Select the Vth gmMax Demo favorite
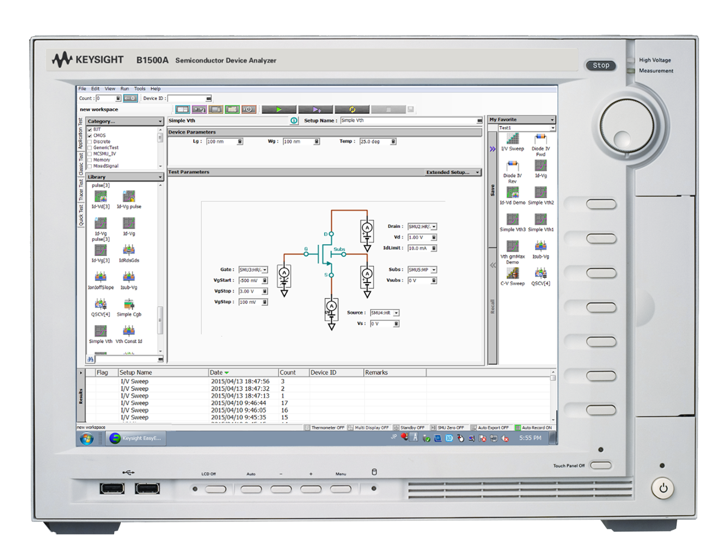 coord(513,247)
